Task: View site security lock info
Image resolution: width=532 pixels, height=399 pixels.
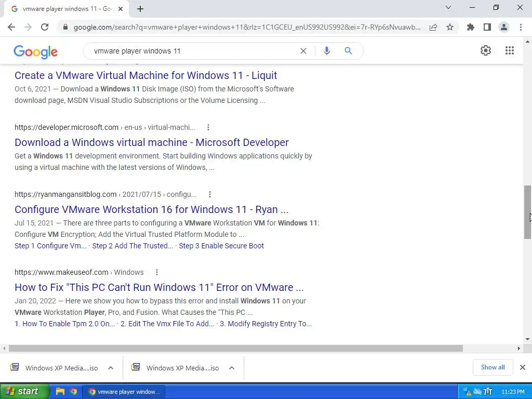Action: pyautogui.click(x=65, y=27)
